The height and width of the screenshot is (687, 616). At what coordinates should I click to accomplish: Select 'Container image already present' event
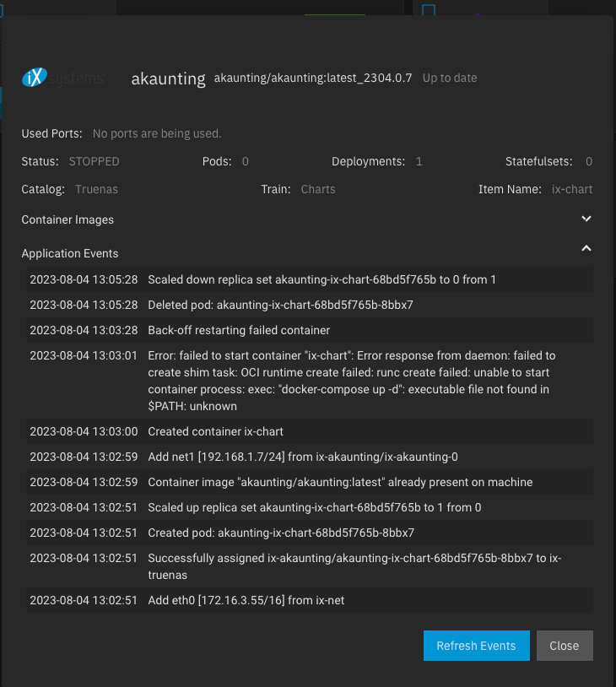(310, 483)
